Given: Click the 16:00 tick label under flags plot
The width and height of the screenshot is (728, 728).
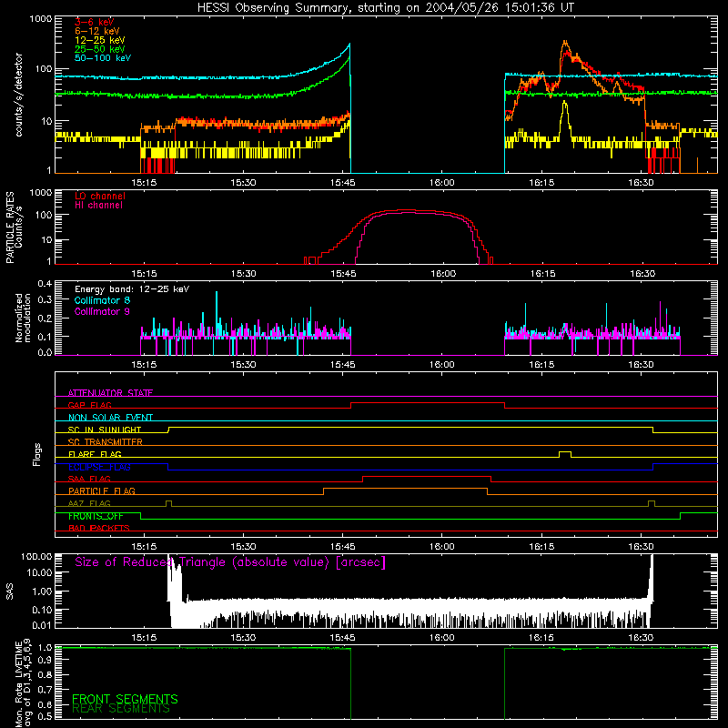Looking at the screenshot, I should [x=442, y=547].
